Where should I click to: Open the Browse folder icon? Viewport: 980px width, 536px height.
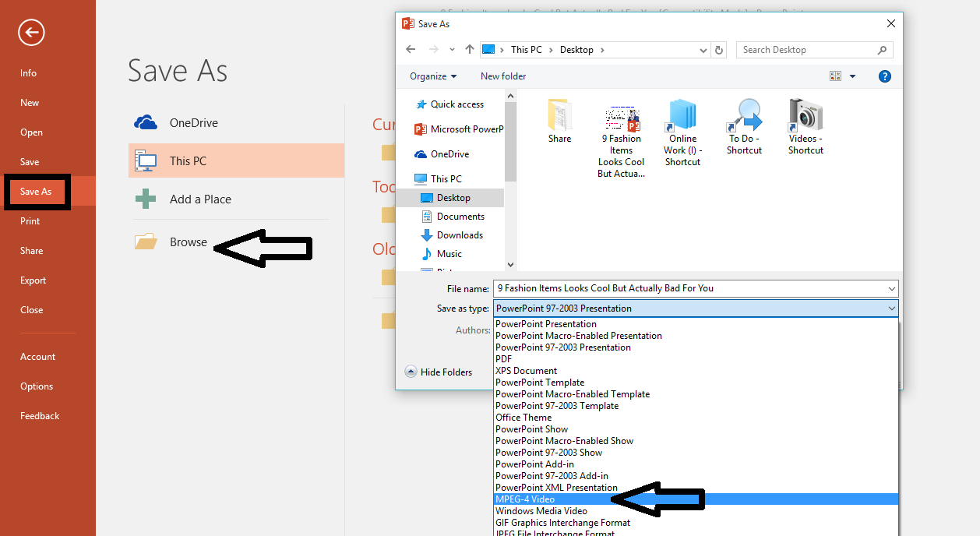146,242
